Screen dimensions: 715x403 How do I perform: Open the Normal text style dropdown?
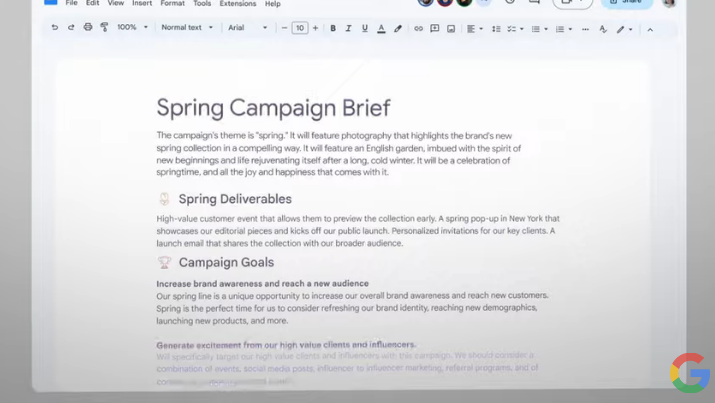coord(187,27)
